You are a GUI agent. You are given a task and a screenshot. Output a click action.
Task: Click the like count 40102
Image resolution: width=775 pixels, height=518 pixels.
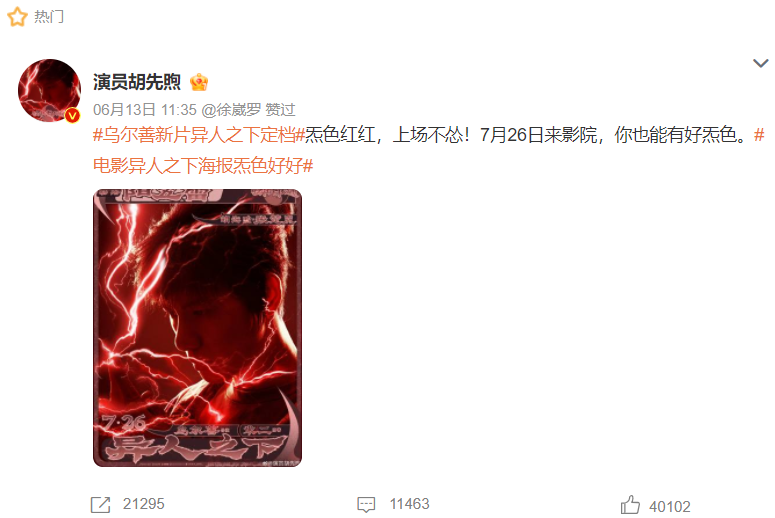pyautogui.click(x=670, y=507)
